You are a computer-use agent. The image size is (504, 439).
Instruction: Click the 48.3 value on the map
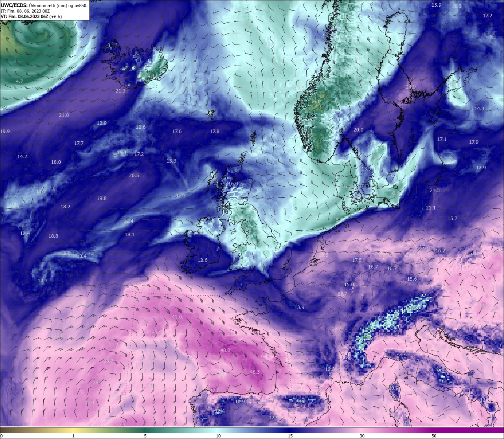pos(255,372)
